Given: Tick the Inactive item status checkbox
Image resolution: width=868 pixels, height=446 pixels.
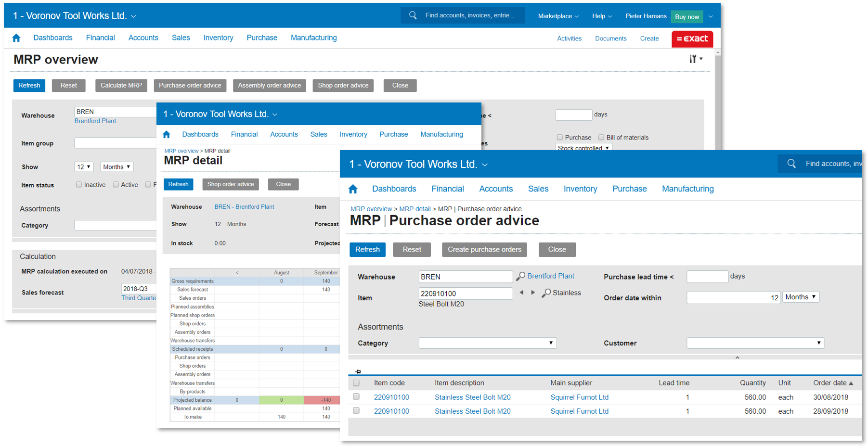Looking at the screenshot, I should pyautogui.click(x=79, y=185).
